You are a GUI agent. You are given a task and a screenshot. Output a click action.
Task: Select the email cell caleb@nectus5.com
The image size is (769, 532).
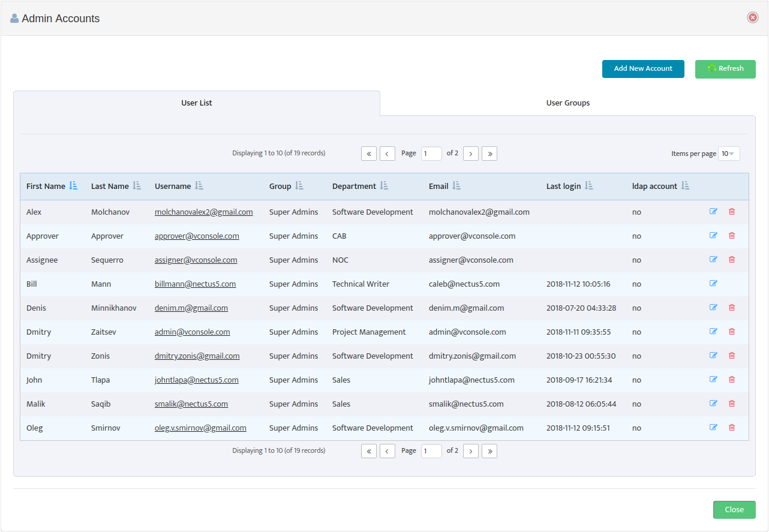pos(464,284)
